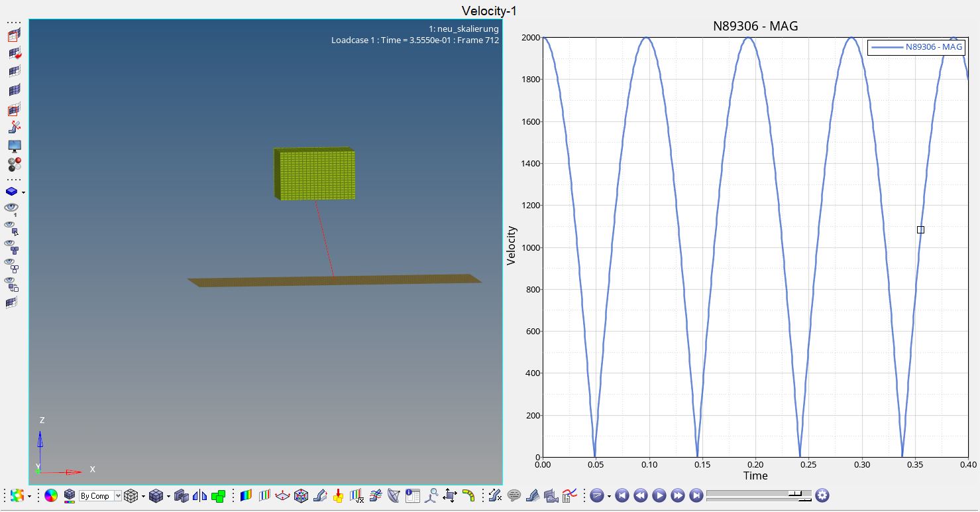This screenshot has width=980, height=512.
Task: Open dropdown arrow next to multicolor cube
Action: point(29,496)
